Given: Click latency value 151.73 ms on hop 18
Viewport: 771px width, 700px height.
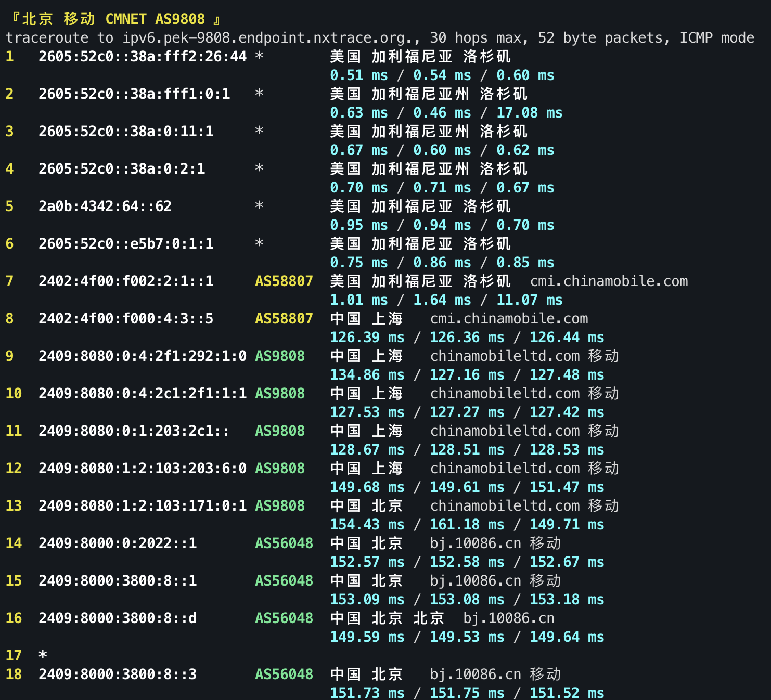Looking at the screenshot, I should pyautogui.click(x=367, y=693).
